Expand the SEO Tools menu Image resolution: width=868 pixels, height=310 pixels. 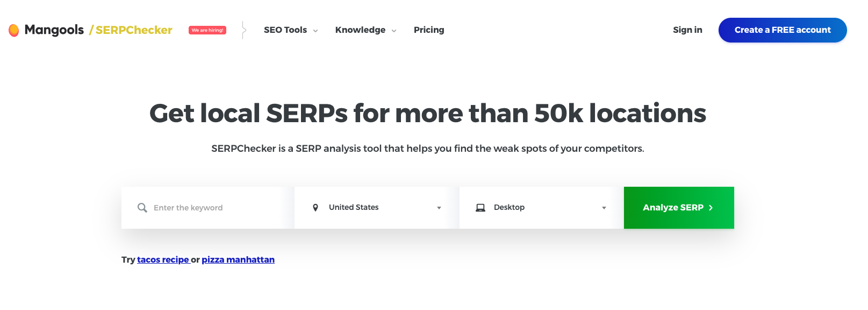tap(285, 30)
